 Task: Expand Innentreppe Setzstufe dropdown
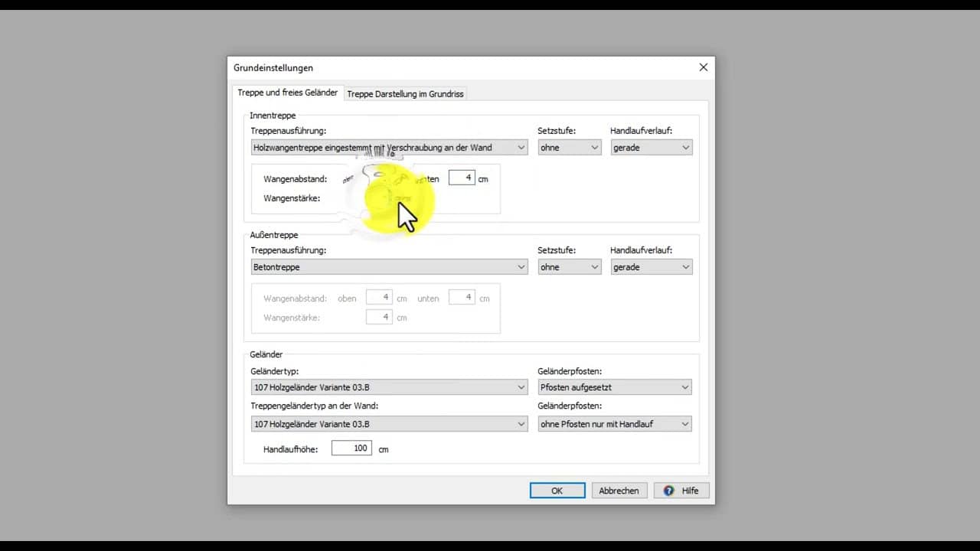569,148
